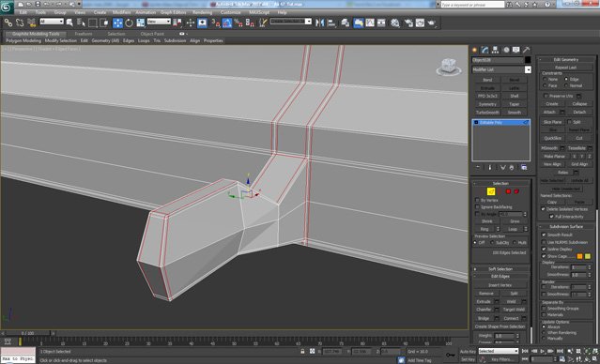Screen dimensions: 600x364
Task: Collapse the Edit Edges rollout
Action: tap(500, 277)
